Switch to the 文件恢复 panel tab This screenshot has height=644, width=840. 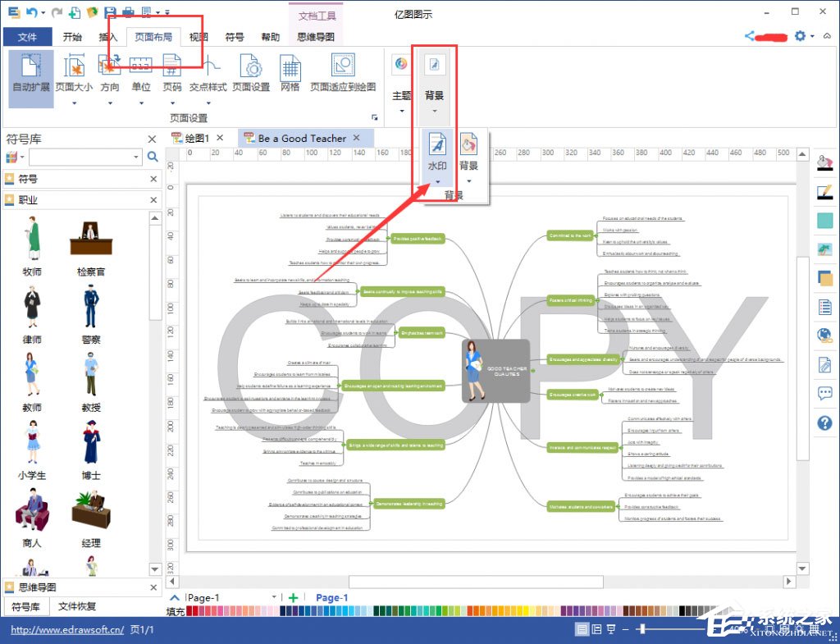click(x=77, y=606)
